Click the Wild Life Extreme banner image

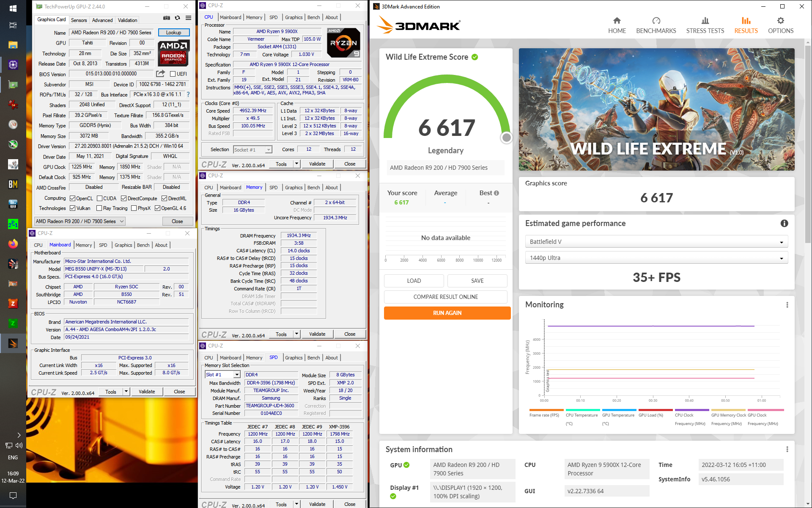(x=656, y=109)
